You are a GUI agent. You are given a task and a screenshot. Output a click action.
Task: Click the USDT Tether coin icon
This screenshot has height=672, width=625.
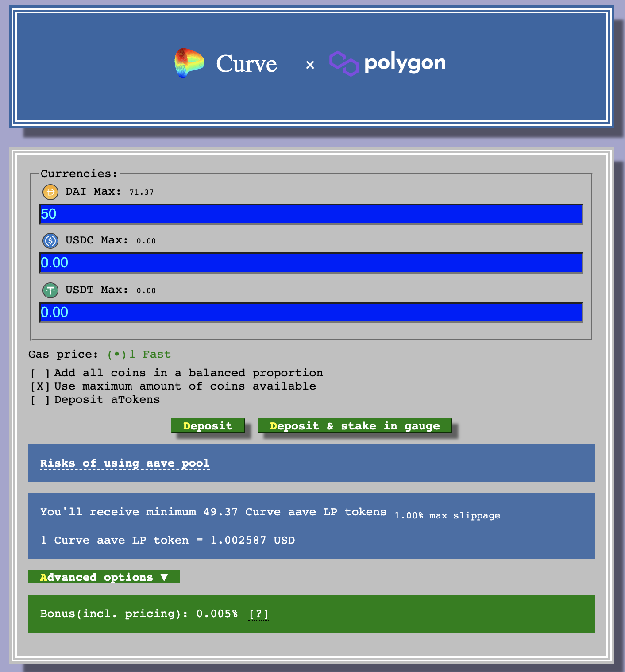coord(50,290)
